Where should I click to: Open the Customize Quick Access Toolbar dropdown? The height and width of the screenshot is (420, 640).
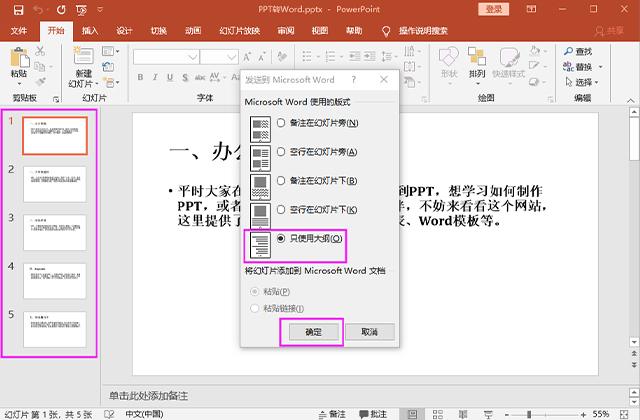point(100,9)
